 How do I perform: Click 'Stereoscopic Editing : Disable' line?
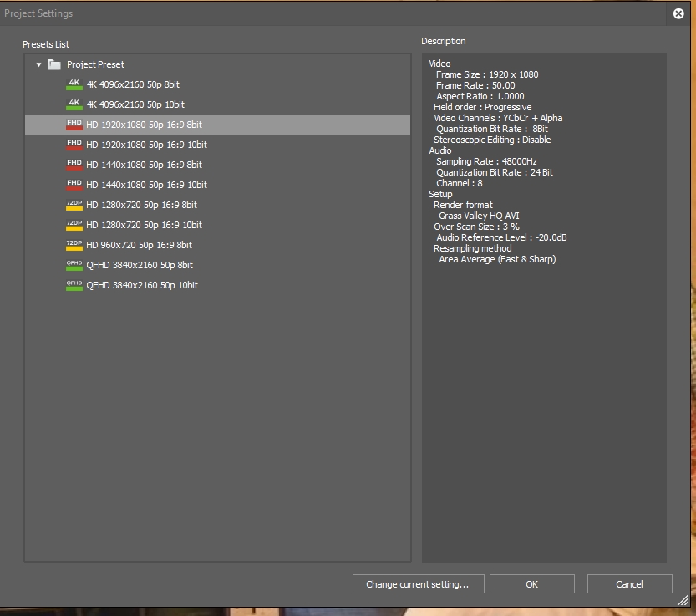pos(492,140)
